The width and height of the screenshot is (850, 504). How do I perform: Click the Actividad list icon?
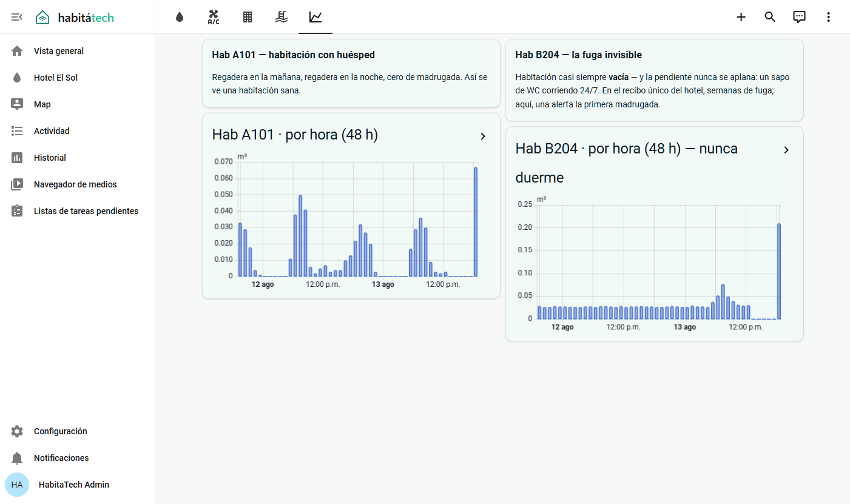point(17,131)
